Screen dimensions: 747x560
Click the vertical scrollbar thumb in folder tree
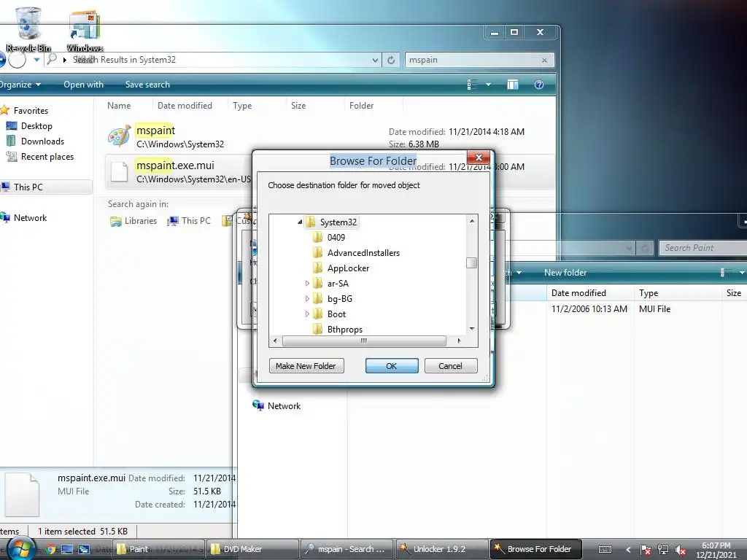(x=472, y=262)
